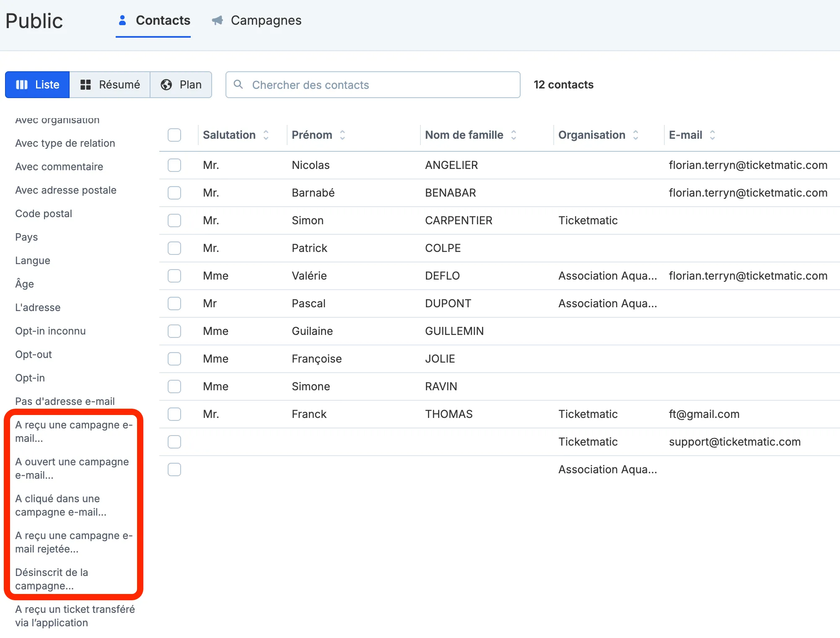Select the support@ticketmatic.com row checkbox
This screenshot has width=840, height=638.
pyautogui.click(x=174, y=442)
